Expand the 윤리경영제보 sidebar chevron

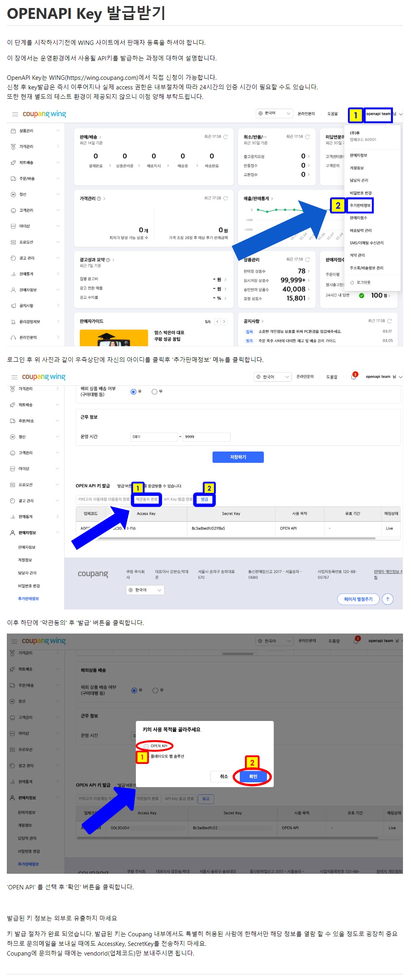58,322
